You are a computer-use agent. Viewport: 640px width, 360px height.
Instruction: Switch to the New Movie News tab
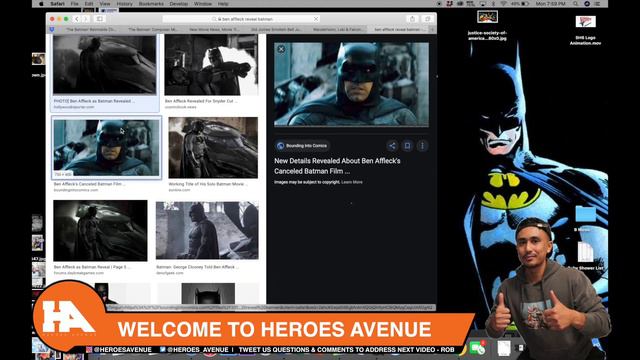214,29
